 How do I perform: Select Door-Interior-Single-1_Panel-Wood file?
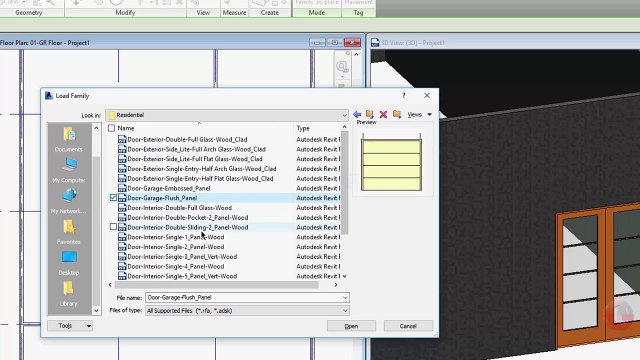point(176,237)
